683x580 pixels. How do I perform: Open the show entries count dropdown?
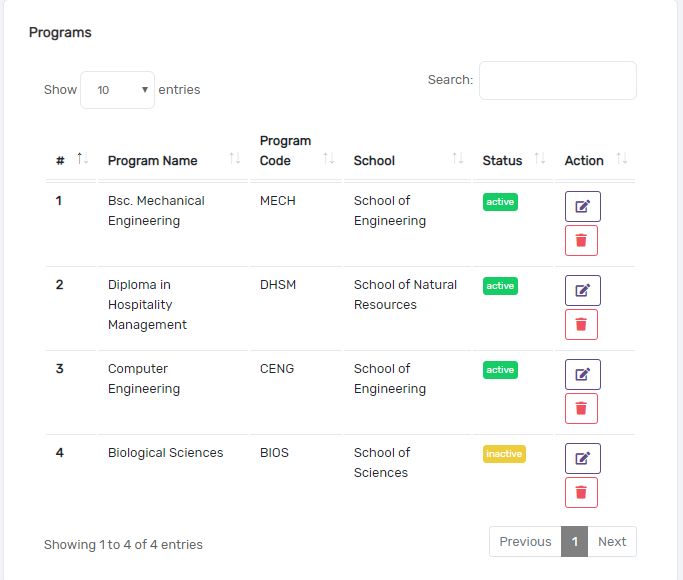click(117, 90)
